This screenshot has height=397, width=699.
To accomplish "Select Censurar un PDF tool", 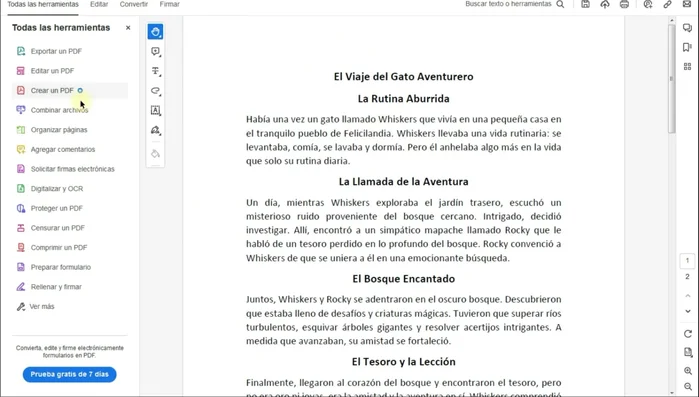I will [x=70, y=228].
